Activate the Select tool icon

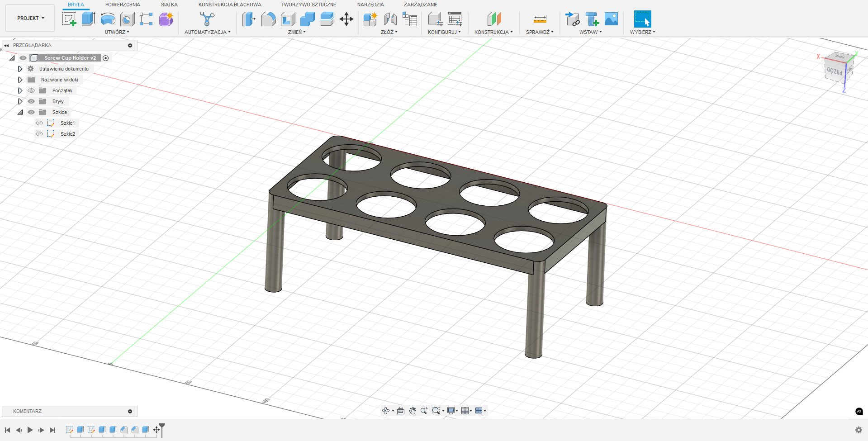tap(642, 19)
